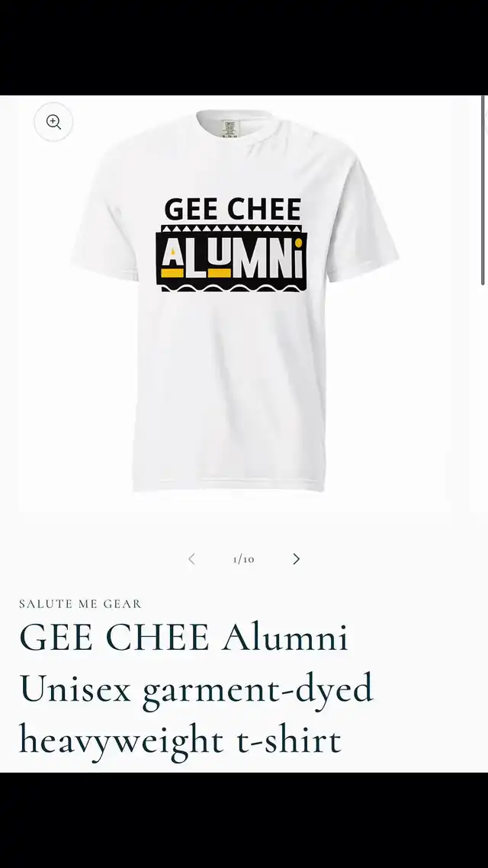Click the white zigzag triangles above ALUMNI

pyautogui.click(x=231, y=228)
